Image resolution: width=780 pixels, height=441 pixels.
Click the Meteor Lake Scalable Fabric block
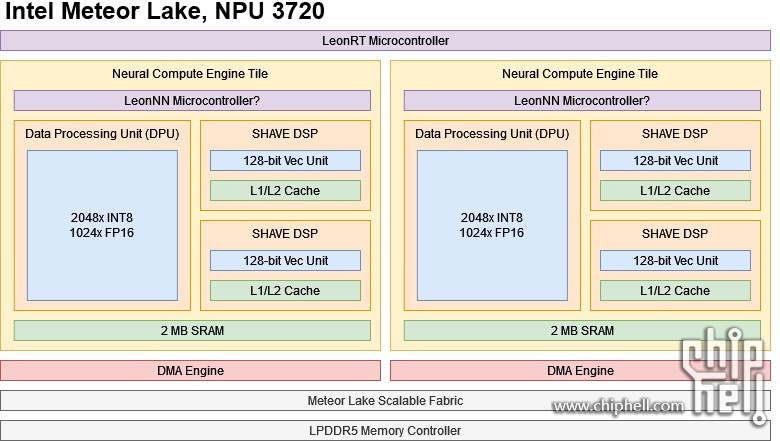click(x=386, y=401)
